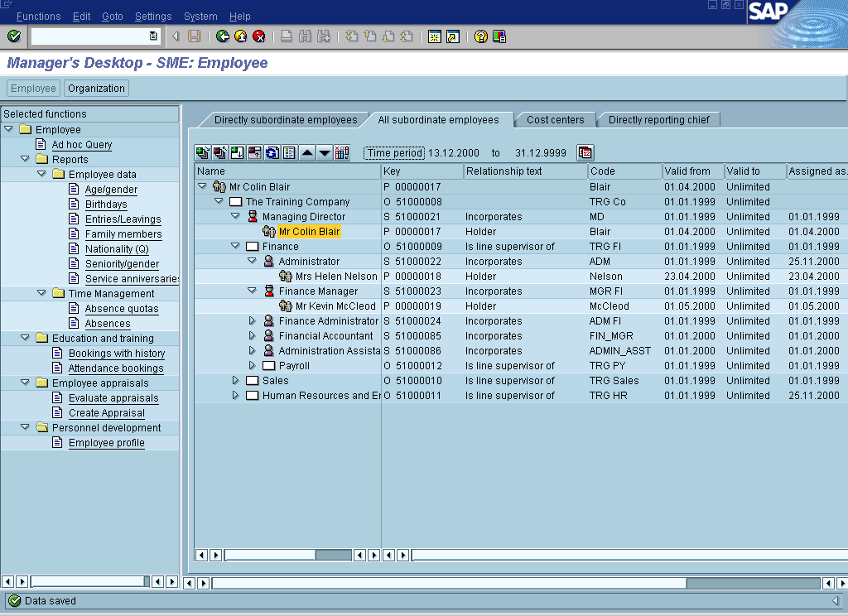Open the Create Appraisal function
The width and height of the screenshot is (848, 616).
click(107, 412)
